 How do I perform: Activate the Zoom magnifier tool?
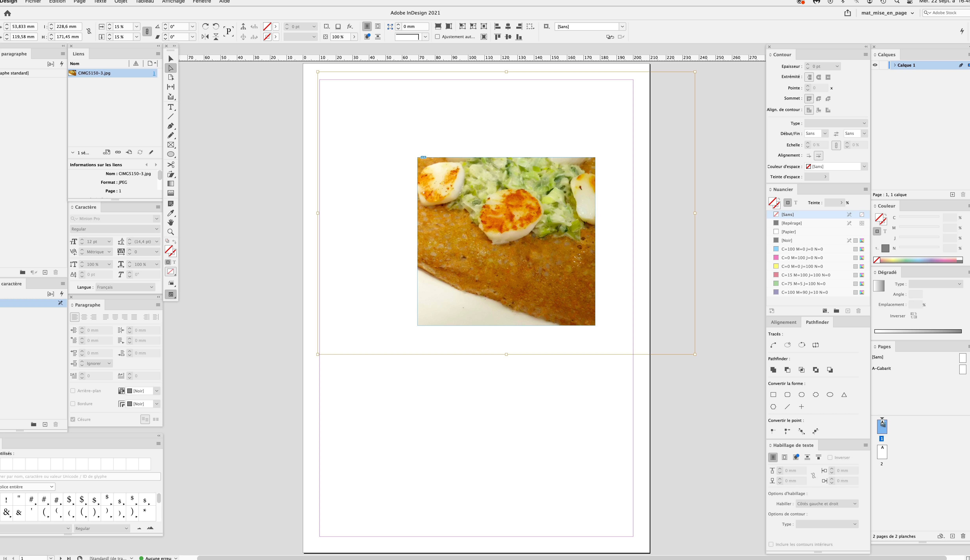point(171,232)
